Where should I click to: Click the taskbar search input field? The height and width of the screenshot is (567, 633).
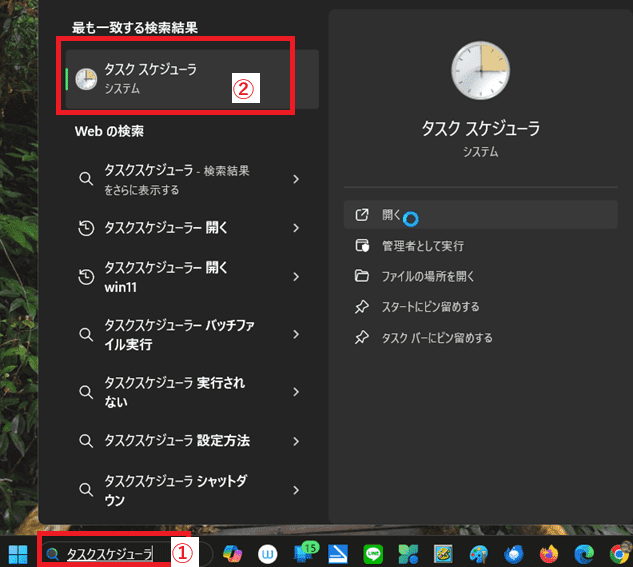[110, 553]
